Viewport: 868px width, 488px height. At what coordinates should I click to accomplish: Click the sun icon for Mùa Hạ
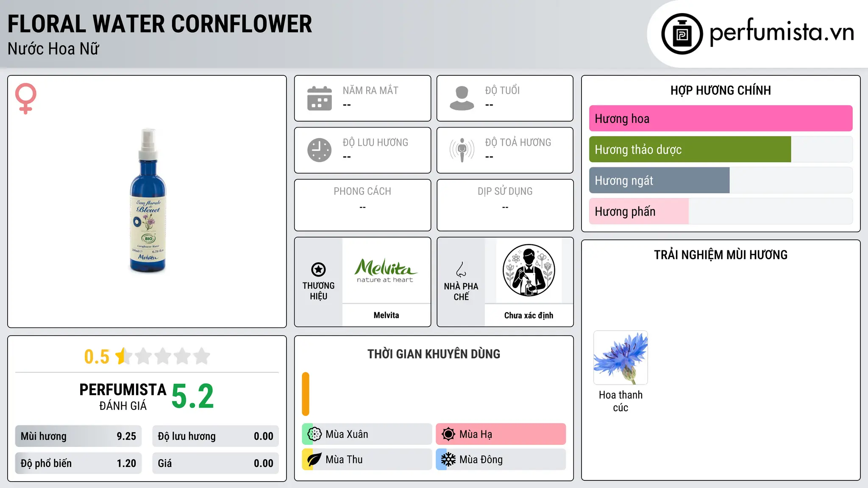click(x=448, y=434)
